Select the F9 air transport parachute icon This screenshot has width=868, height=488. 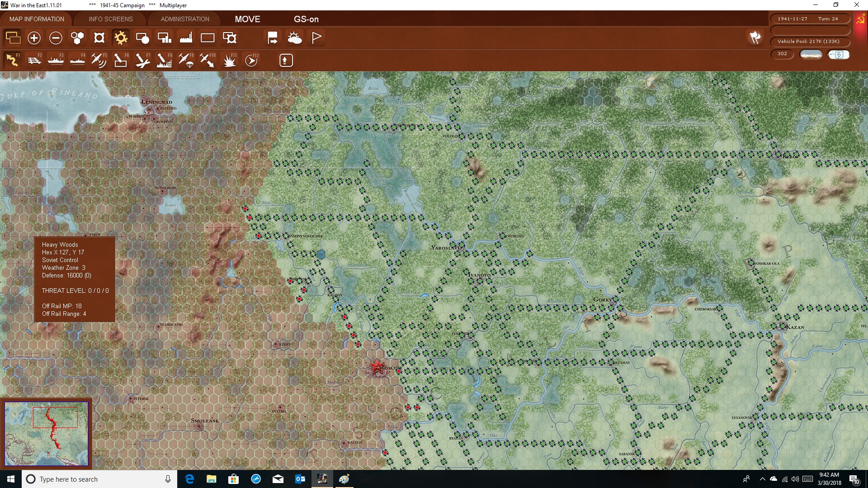[186, 60]
